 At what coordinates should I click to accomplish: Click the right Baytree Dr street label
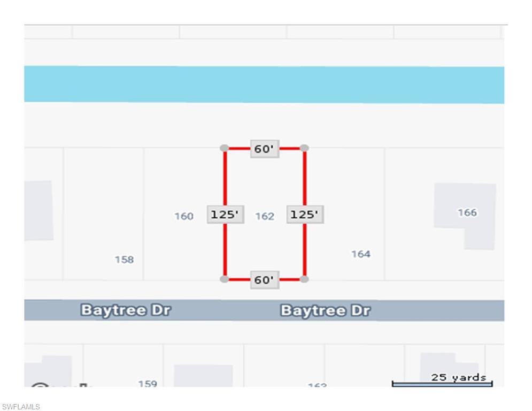(325, 310)
